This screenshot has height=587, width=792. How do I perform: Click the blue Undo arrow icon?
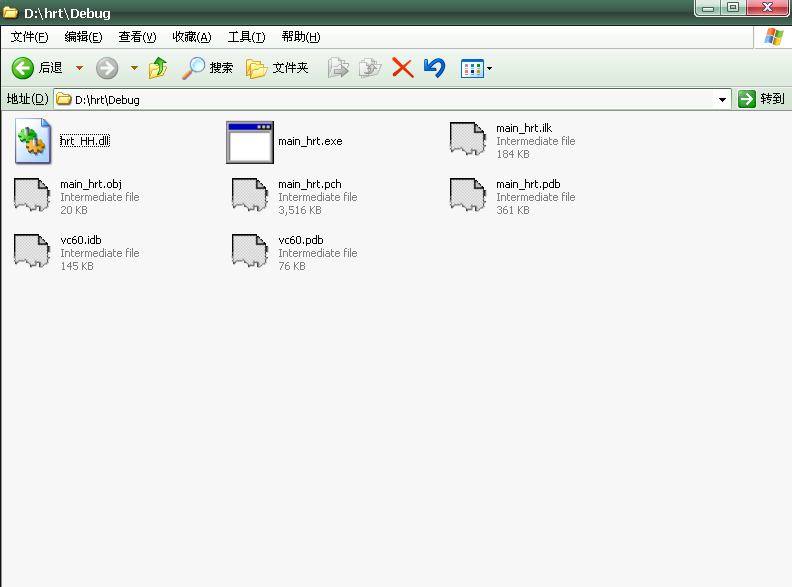[x=434, y=68]
